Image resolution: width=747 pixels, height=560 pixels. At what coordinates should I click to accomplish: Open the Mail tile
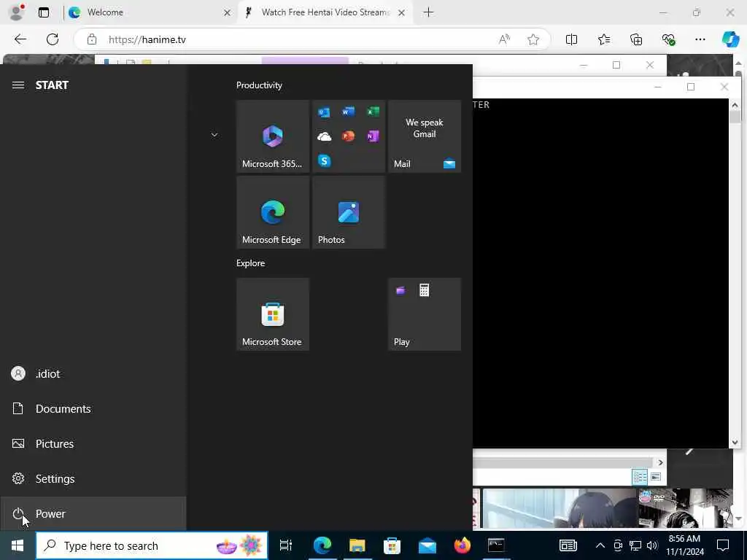(x=425, y=136)
